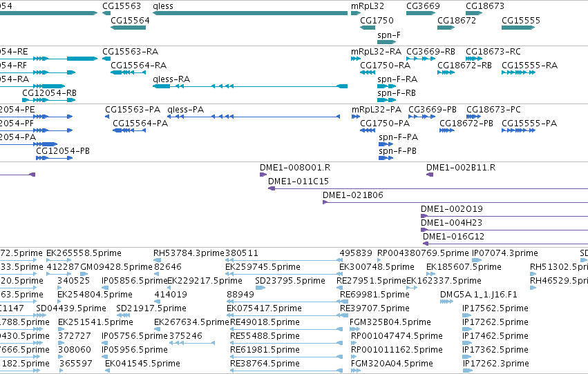Select the CG15564 gene label

[x=130, y=20]
